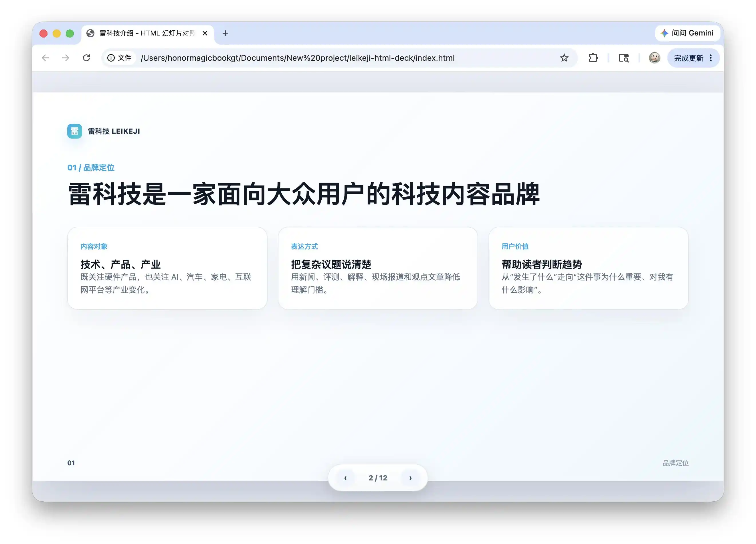Click the footer 品牌定位 label
The height and width of the screenshot is (544, 756).
[x=675, y=463]
